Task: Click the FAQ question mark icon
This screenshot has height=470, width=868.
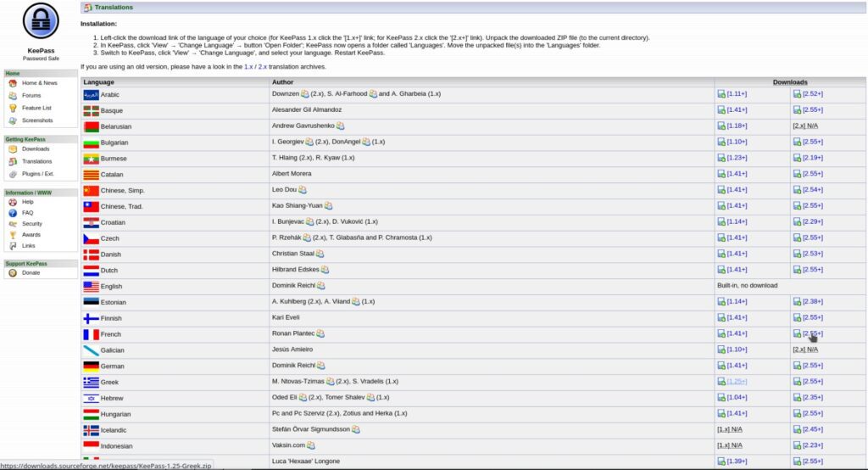Action: click(13, 213)
